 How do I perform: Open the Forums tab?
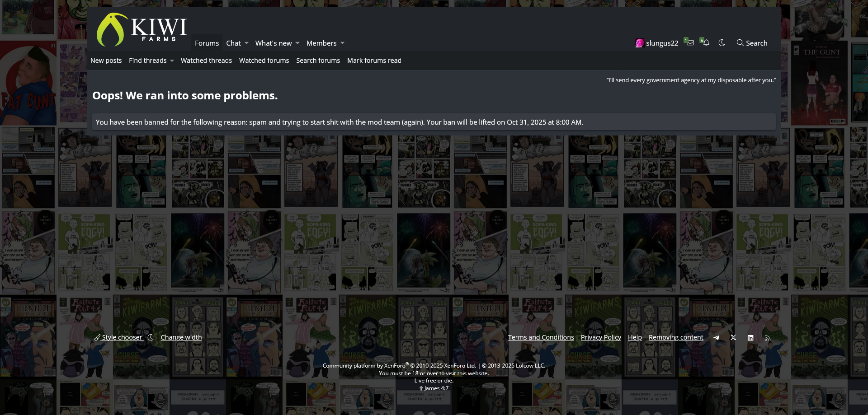pos(207,43)
